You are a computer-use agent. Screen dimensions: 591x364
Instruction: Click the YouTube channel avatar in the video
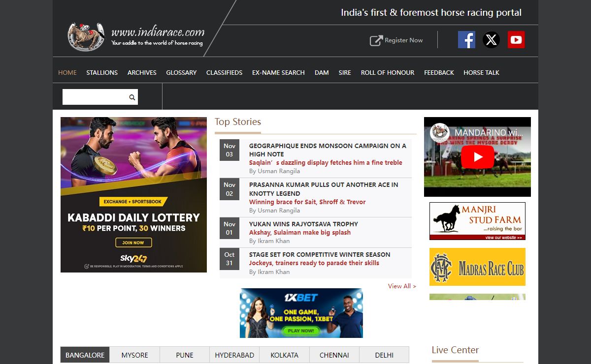click(439, 133)
